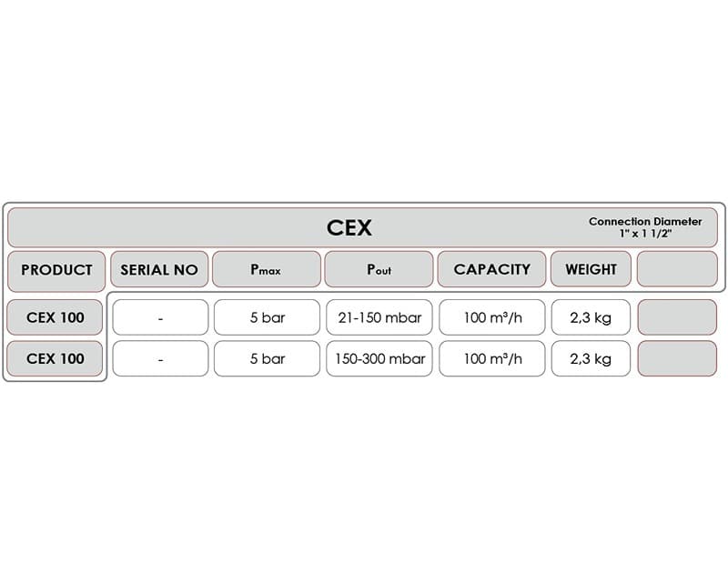Screen dimensions: 728x582
Task: Select the CEX 100 product in the bottom row
Action: 56,358
